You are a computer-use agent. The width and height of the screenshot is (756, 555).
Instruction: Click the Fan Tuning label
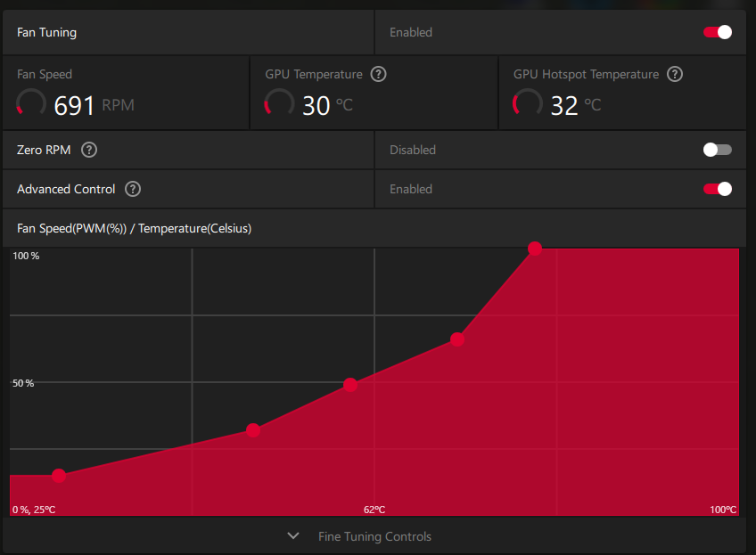[46, 32]
